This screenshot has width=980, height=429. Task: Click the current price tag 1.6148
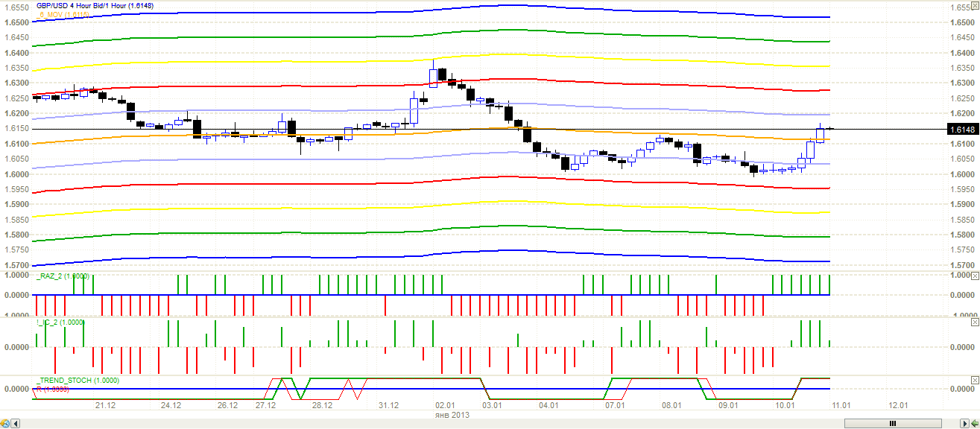coord(961,130)
